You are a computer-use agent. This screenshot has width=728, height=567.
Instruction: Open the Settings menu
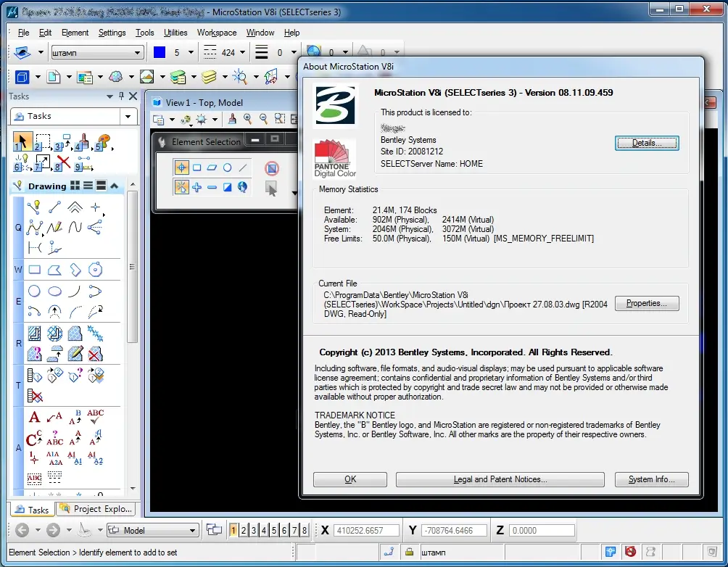(112, 33)
